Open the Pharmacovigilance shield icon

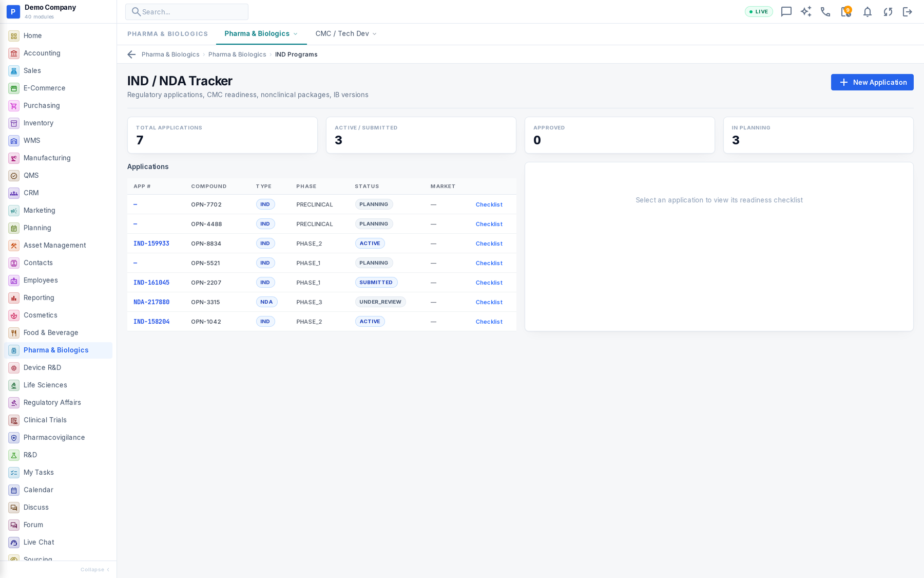(14, 438)
